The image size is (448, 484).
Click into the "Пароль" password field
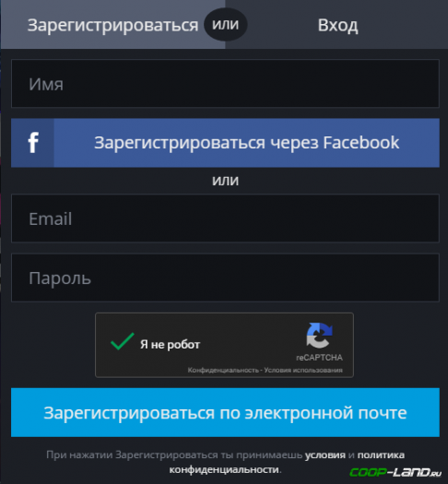(225, 277)
